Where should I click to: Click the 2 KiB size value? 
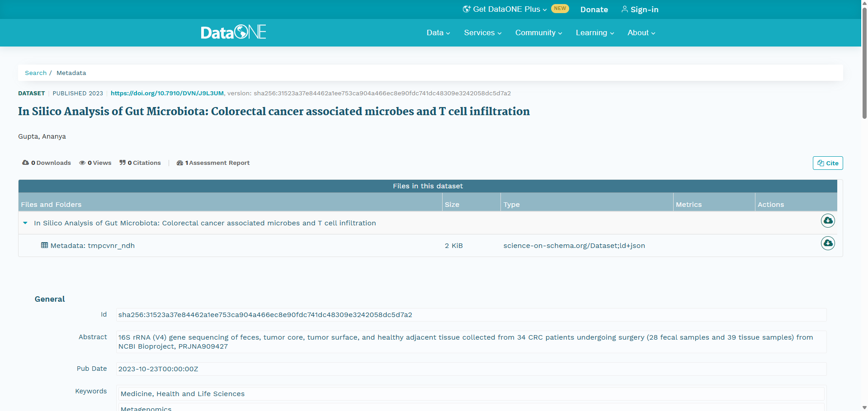(454, 245)
